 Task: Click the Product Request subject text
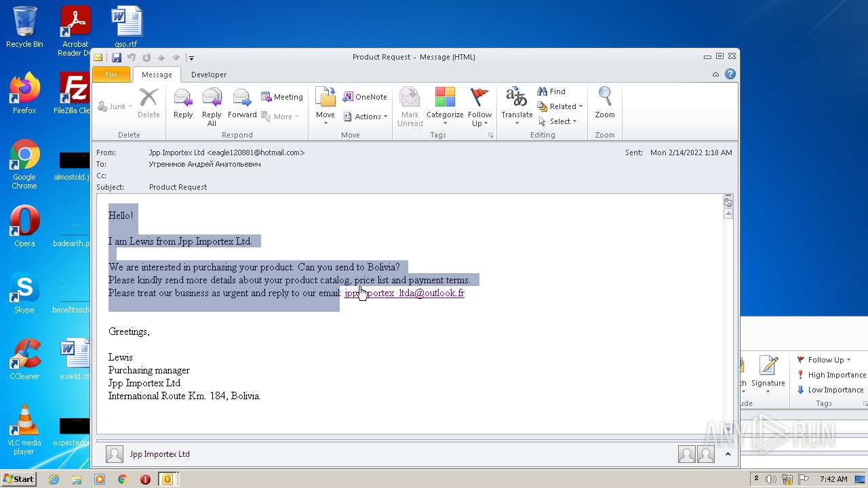click(x=178, y=187)
